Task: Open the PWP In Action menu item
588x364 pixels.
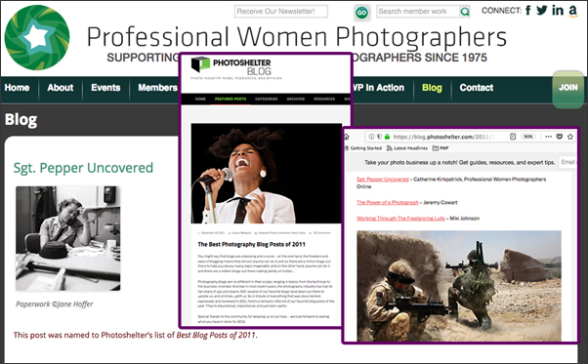Action: click(378, 88)
